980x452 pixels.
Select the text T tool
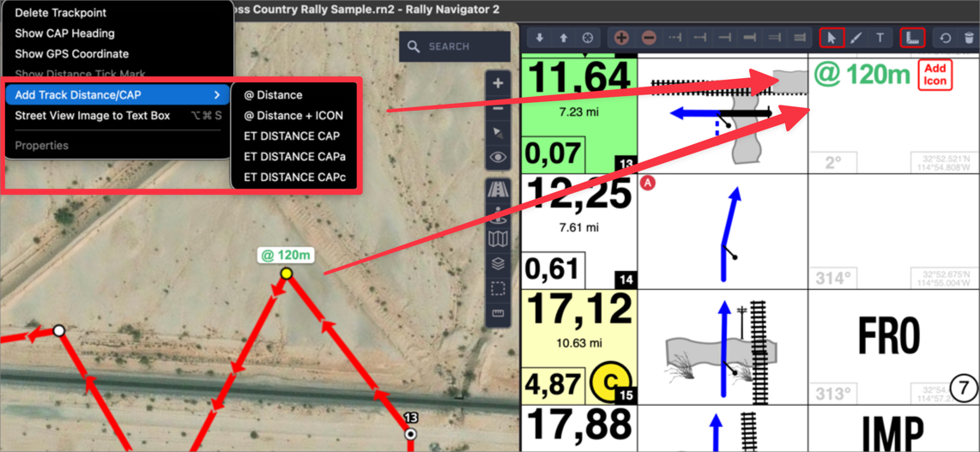880,38
